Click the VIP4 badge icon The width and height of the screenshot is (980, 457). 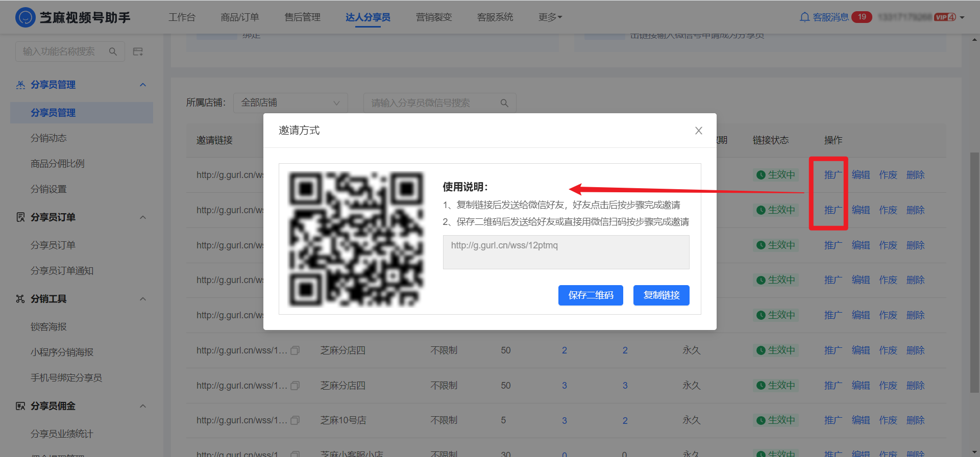(945, 17)
